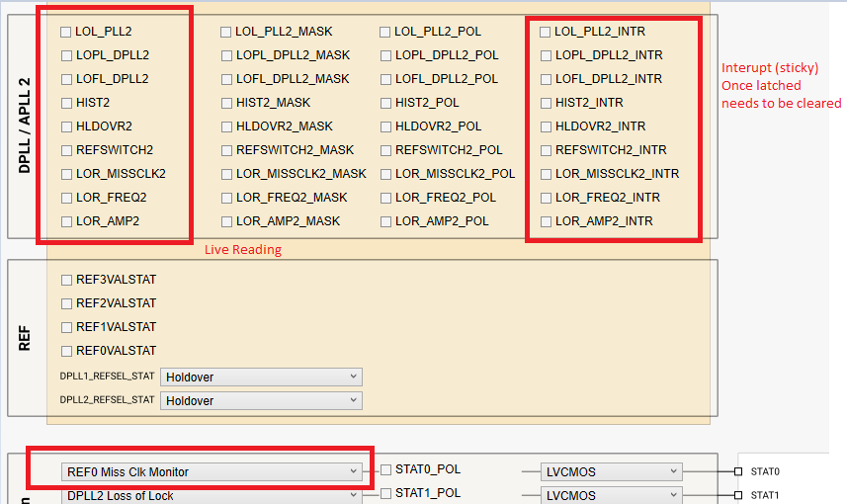This screenshot has height=504, width=847.
Task: Check LOR_MISSCLK2_MASK checkbox
Action: tap(226, 175)
